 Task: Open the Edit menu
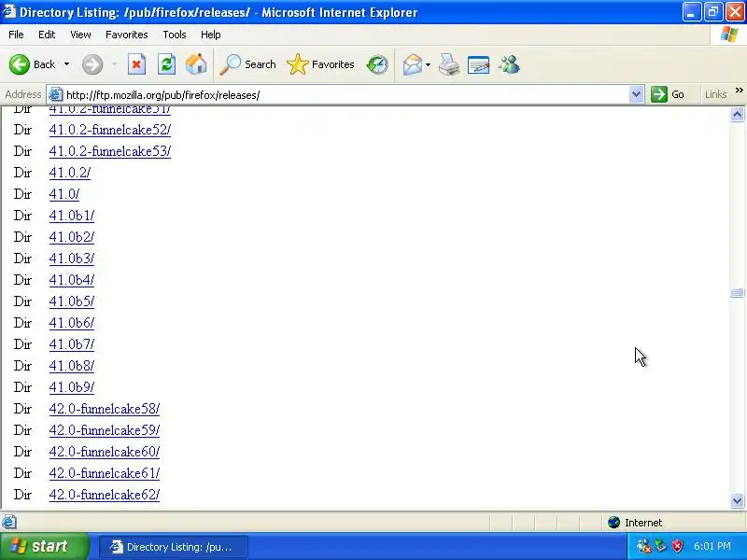[47, 35]
